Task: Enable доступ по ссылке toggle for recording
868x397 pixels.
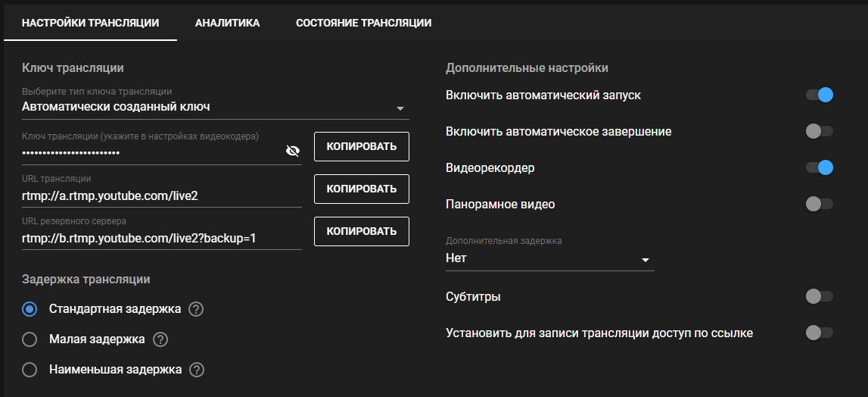Action: point(820,333)
